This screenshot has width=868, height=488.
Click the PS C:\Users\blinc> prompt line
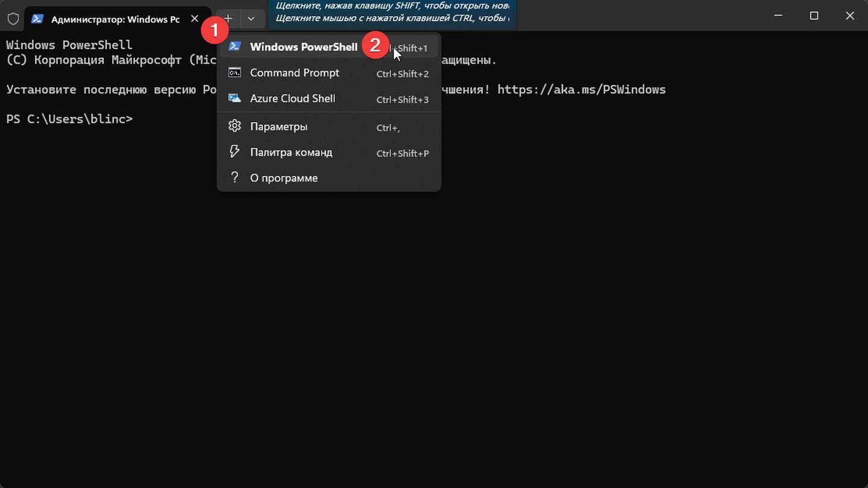(69, 119)
